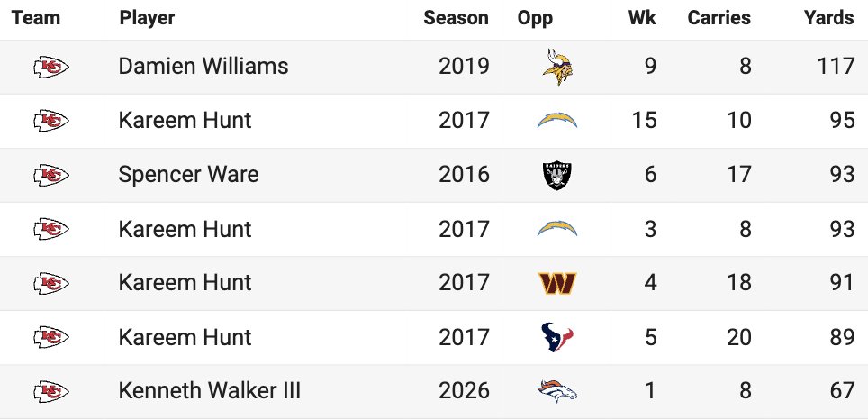
Task: Click Chiefs logo beside Damien Williams
Action: tap(51, 67)
